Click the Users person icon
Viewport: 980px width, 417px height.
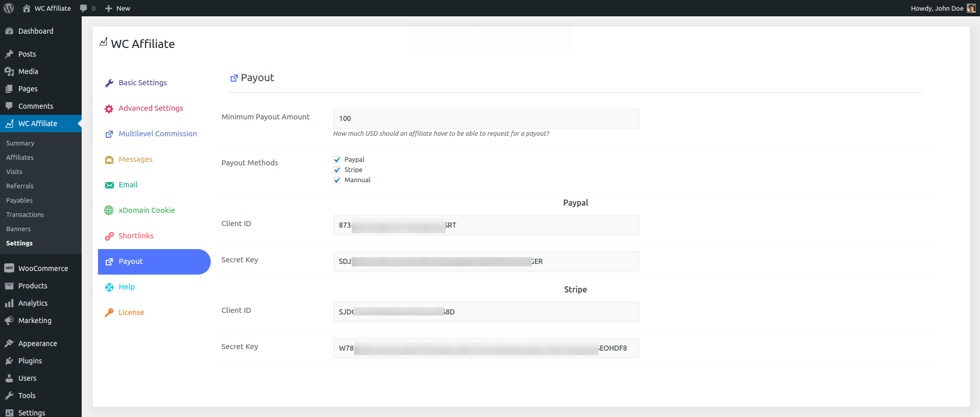click(x=9, y=378)
